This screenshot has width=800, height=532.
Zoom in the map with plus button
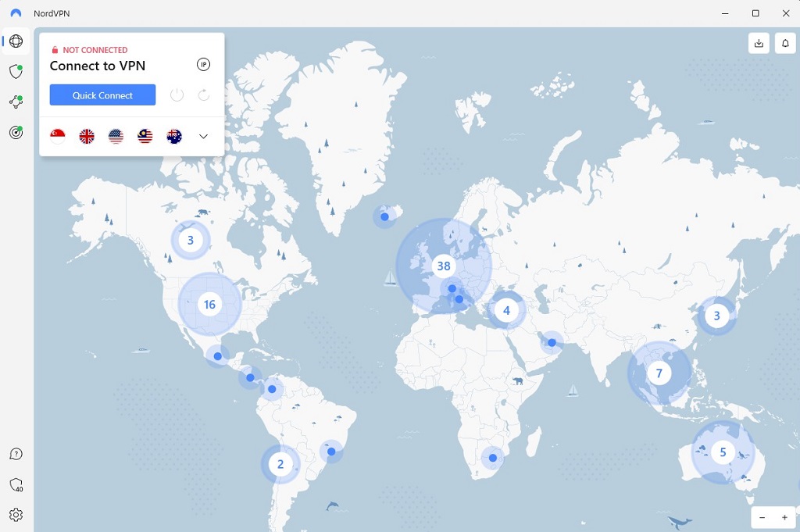pyautogui.click(x=784, y=518)
